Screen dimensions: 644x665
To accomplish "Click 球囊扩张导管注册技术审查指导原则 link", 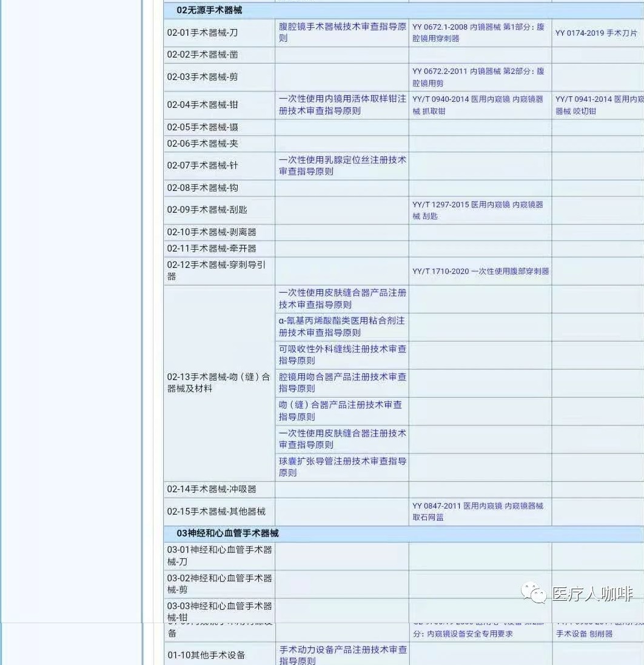I will click(342, 467).
